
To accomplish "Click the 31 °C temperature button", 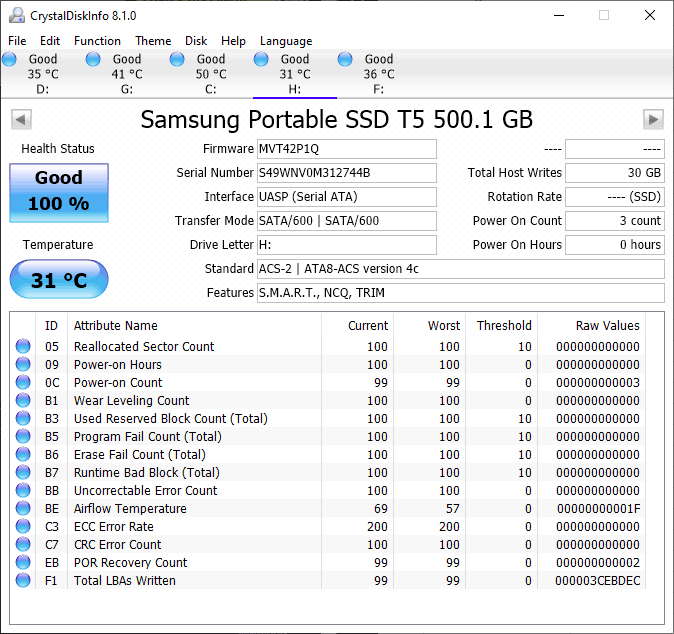I will pos(59,279).
